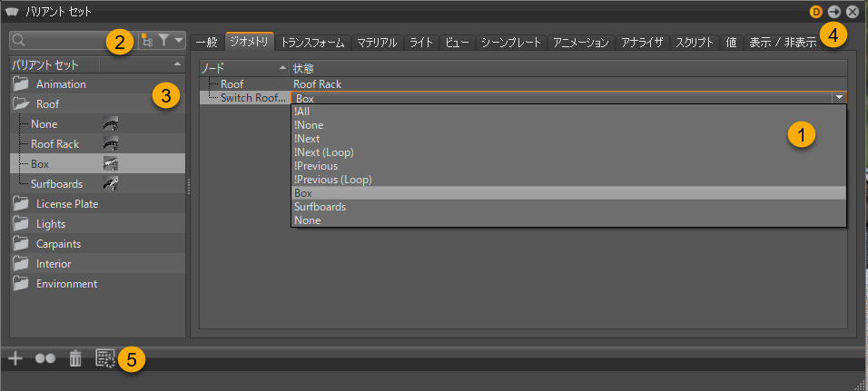Click the None variant thumbnail

pos(111,124)
